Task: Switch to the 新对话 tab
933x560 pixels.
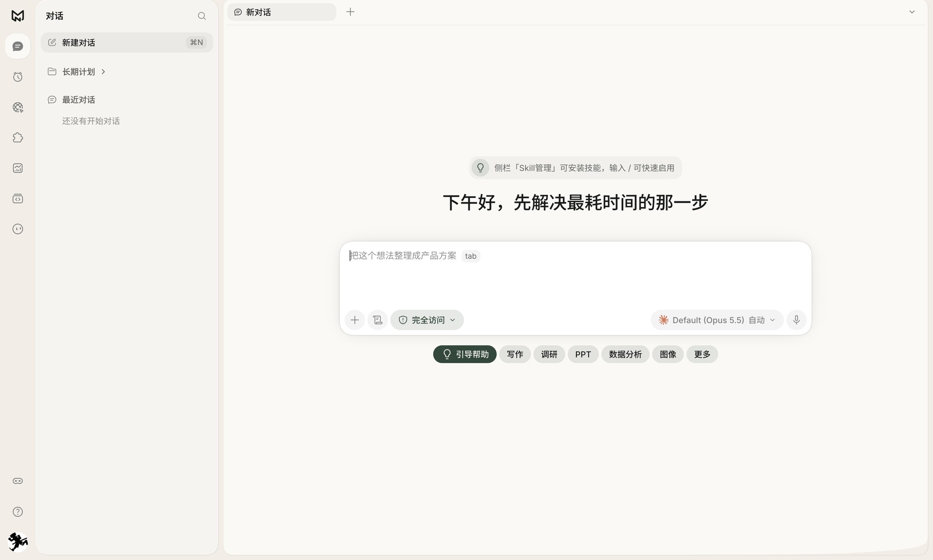Action: pos(282,12)
